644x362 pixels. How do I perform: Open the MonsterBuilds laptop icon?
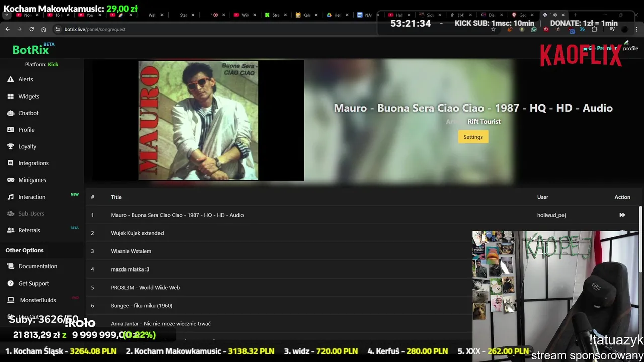click(10, 300)
